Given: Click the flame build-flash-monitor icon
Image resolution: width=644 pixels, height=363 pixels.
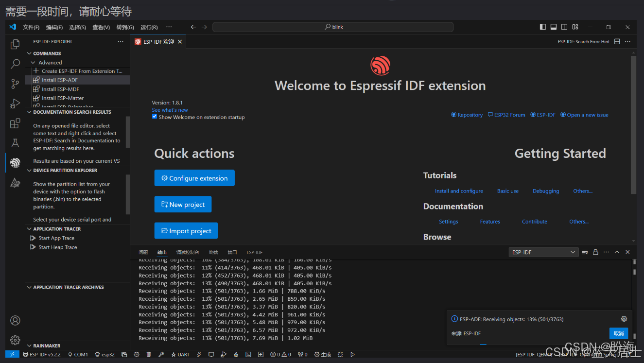Looking at the screenshot, I should click(236, 354).
